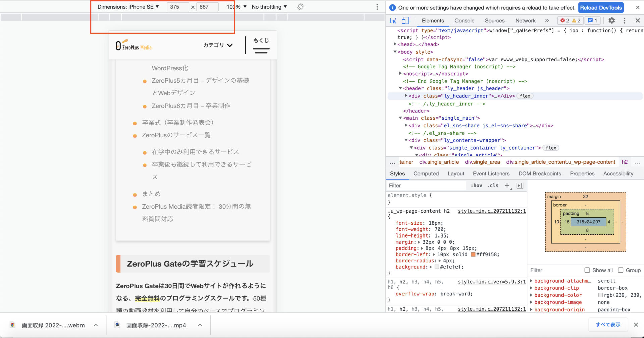Click the device width input 375

click(177, 7)
